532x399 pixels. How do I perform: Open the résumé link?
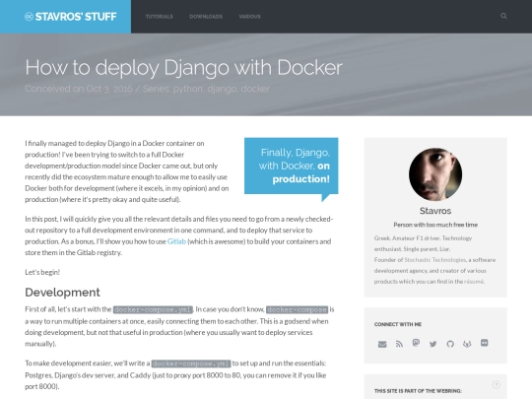click(474, 281)
